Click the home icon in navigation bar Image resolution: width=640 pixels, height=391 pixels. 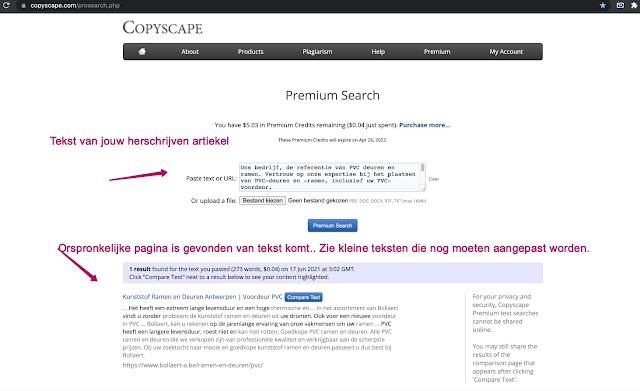tap(142, 51)
